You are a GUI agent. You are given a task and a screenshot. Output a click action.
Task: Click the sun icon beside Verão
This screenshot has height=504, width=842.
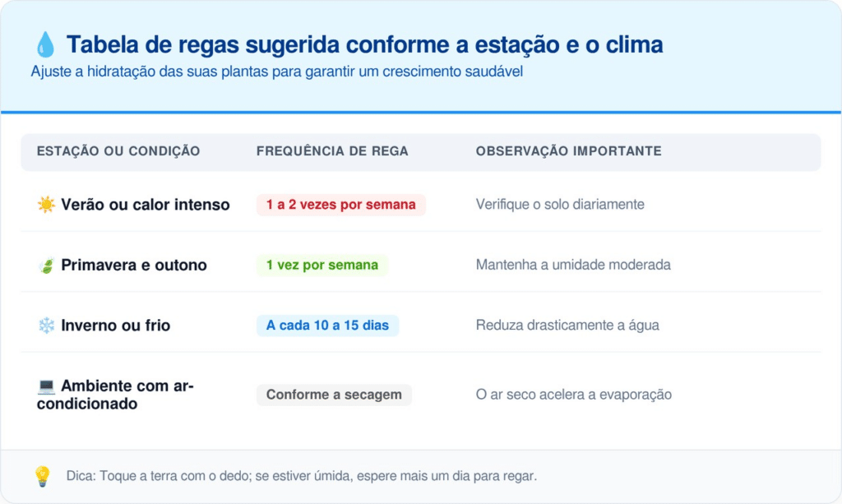(x=46, y=205)
